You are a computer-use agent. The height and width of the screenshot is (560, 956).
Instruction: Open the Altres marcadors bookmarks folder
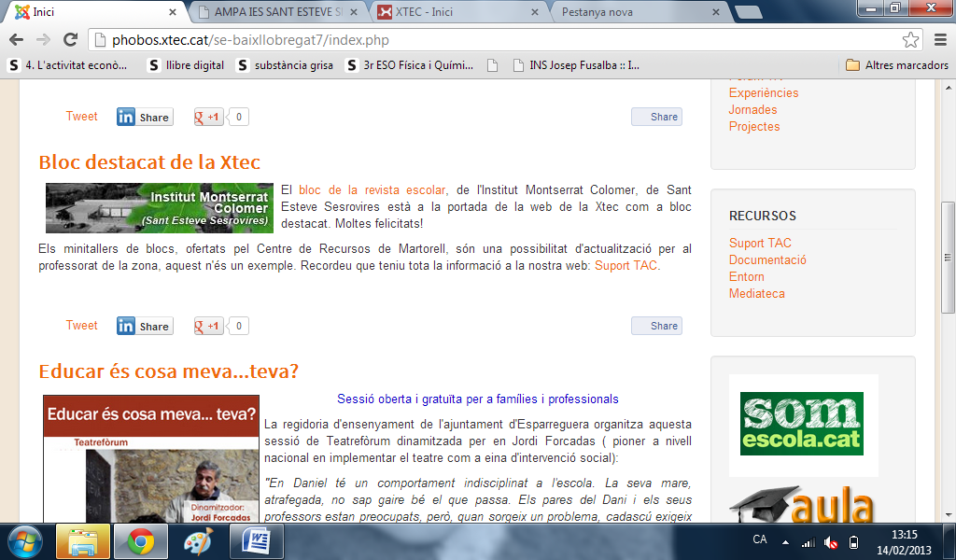[x=896, y=65]
